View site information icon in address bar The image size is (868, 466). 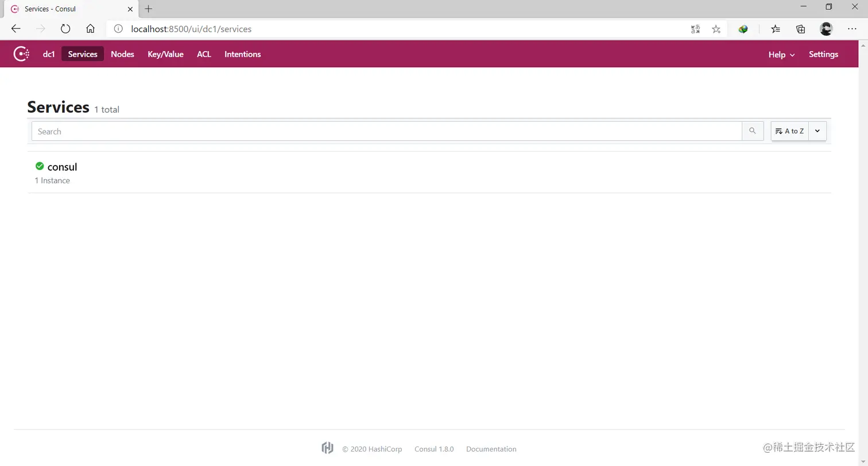(x=118, y=29)
